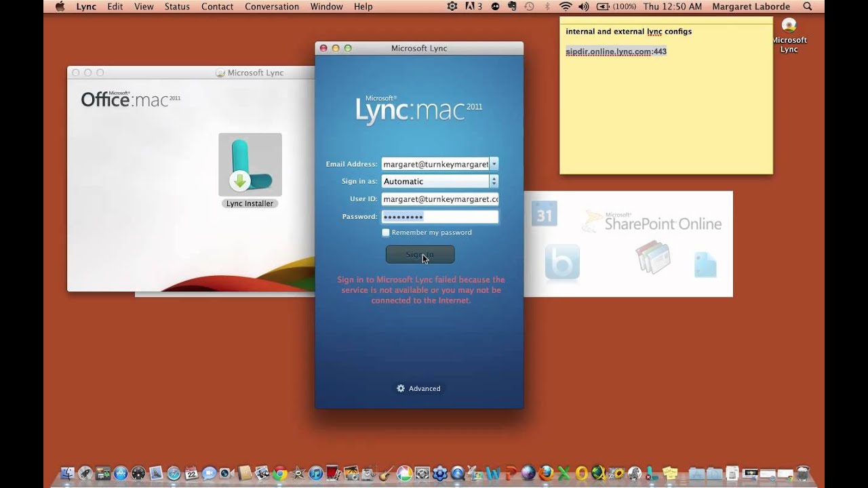Launch Google Chrome from the Dock
The height and width of the screenshot is (488, 868).
[x=280, y=474]
